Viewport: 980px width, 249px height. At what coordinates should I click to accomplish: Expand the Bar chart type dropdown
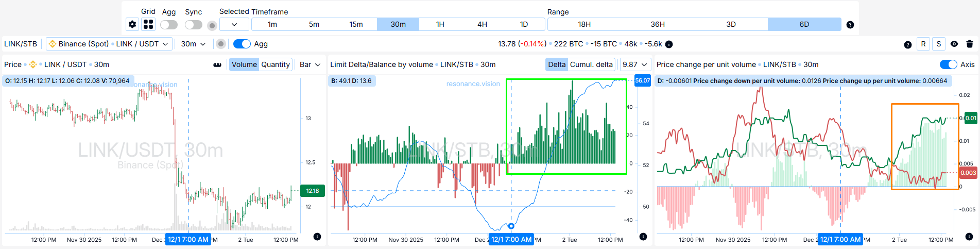coord(310,64)
